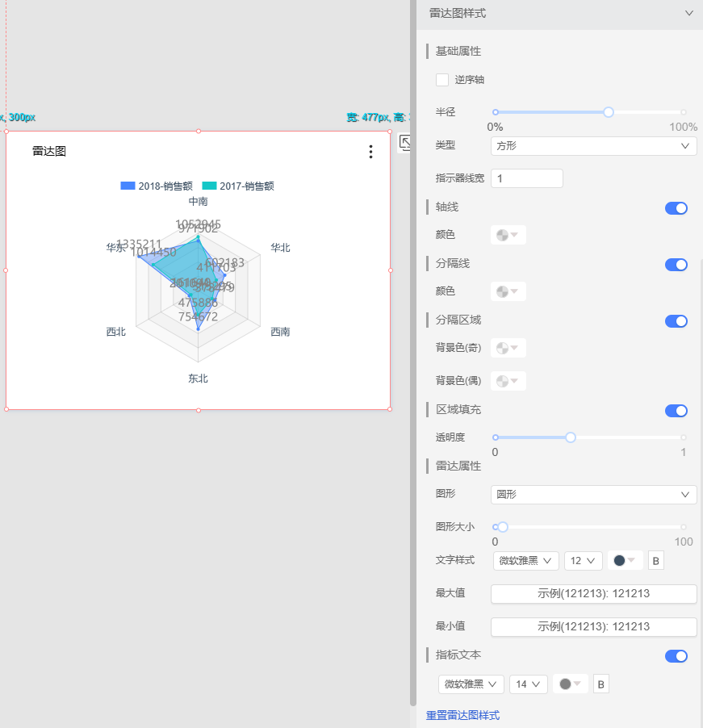Click the 2017-销售额 legend marker
The width and height of the screenshot is (703, 728).
[208, 186]
